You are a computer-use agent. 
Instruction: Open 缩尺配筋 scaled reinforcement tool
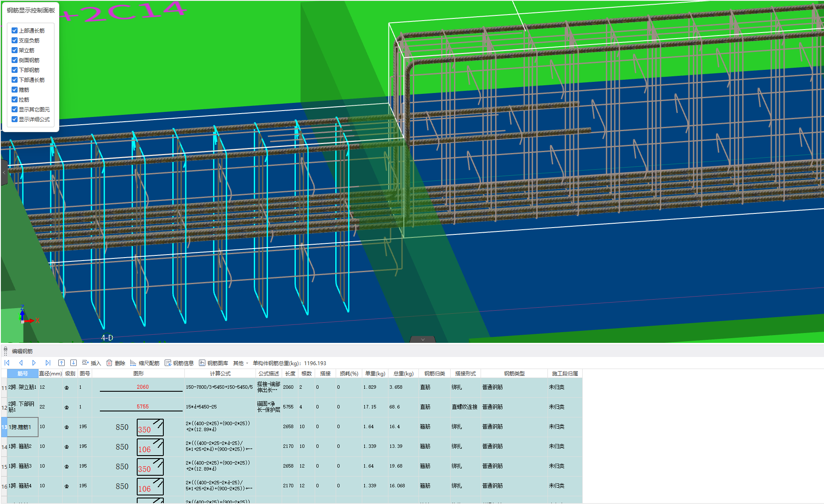(144, 363)
